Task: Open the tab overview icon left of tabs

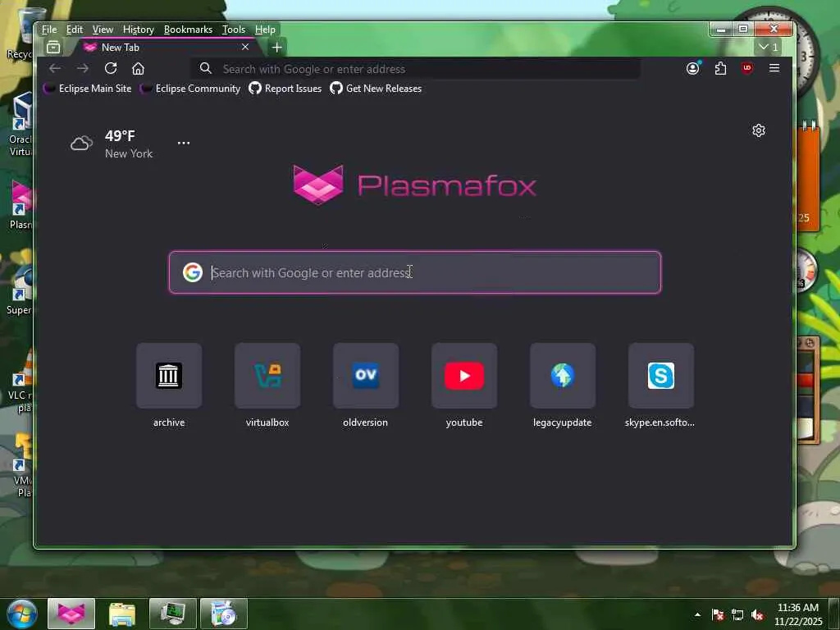Action: [x=53, y=47]
